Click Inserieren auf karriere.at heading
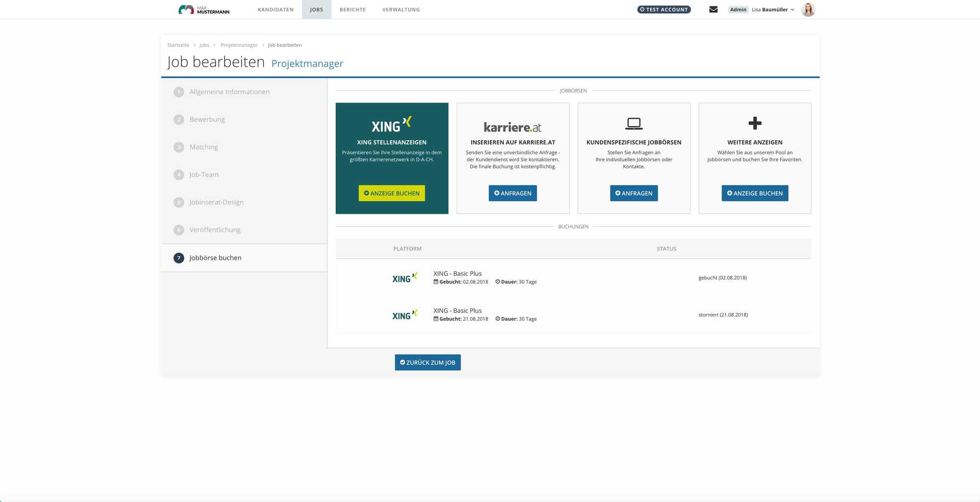 click(513, 142)
